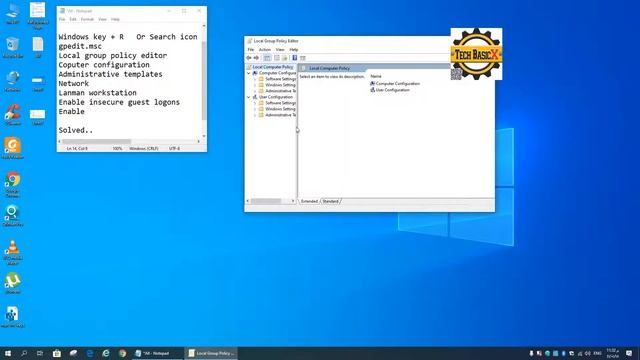Toggle Show/Hide Console Tree toolbar icon
Screen dimensions: 640x360
click(267, 58)
